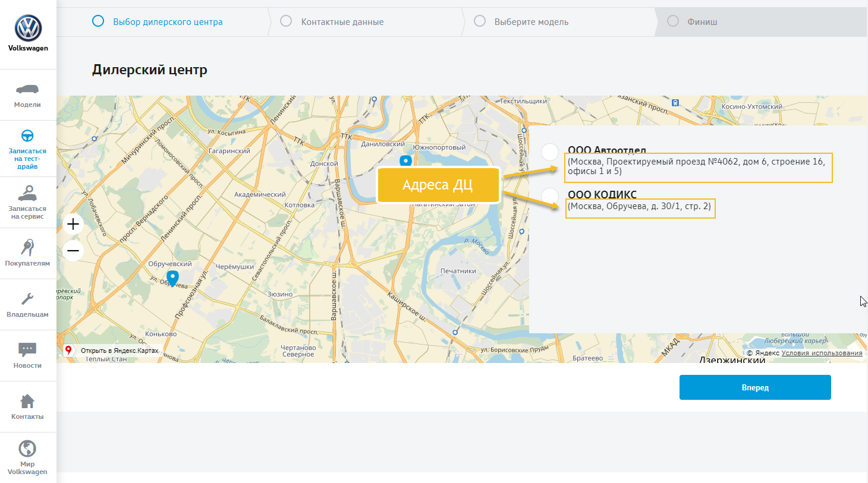Viewport: 868px width, 483px height.
Task: Click the Котловка label on the map
Action: (x=300, y=205)
